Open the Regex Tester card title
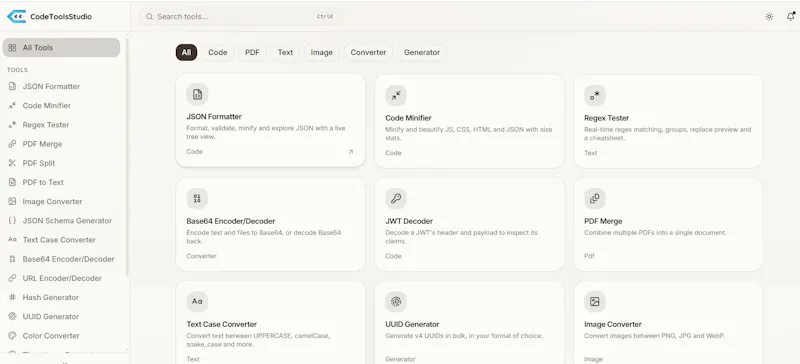 coord(607,118)
